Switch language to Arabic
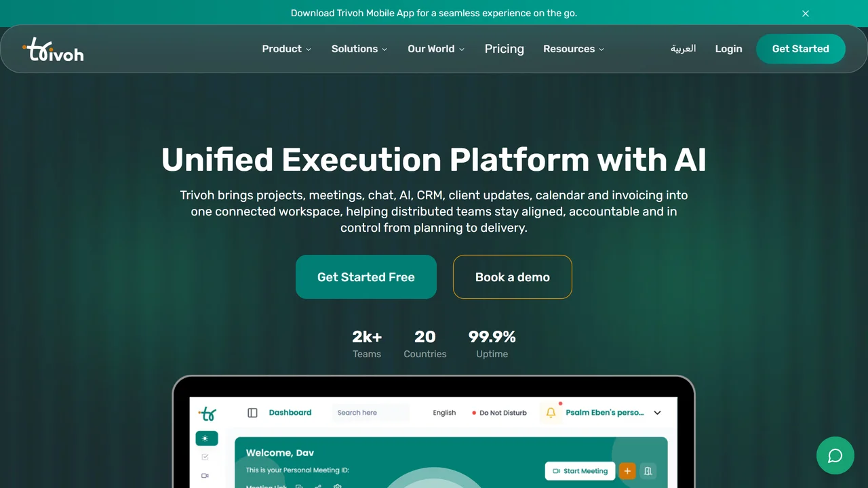 (684, 49)
